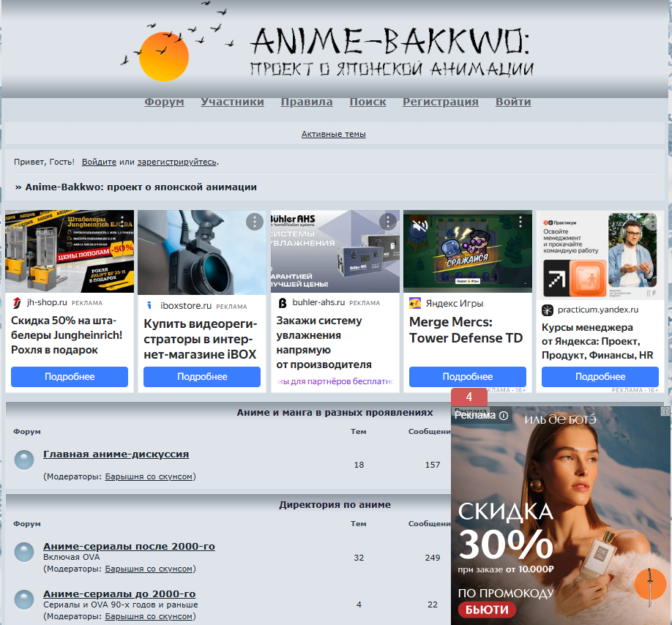Go to Поиск in the top navigation
The image size is (672, 625).
click(367, 102)
